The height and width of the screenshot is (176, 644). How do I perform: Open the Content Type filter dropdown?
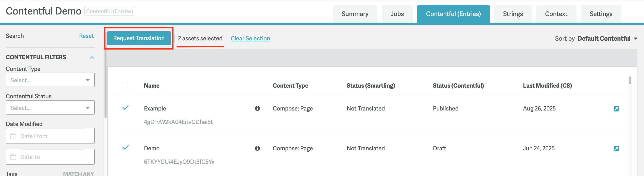(50, 80)
